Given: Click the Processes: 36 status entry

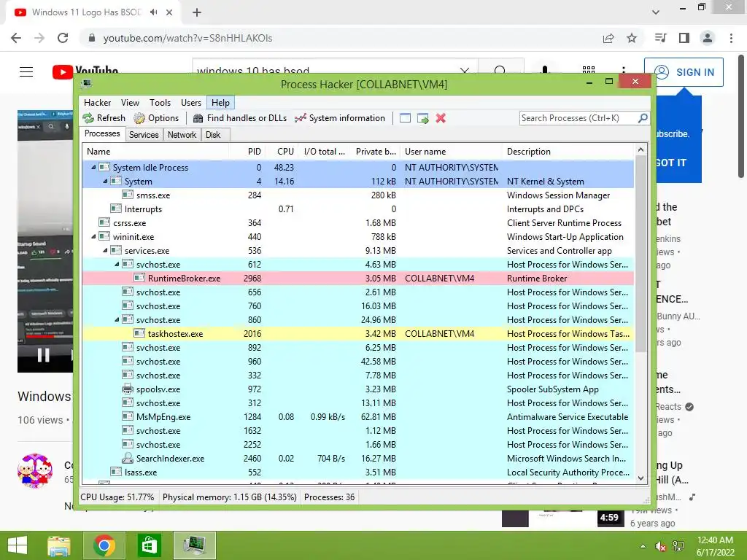Looking at the screenshot, I should (329, 497).
